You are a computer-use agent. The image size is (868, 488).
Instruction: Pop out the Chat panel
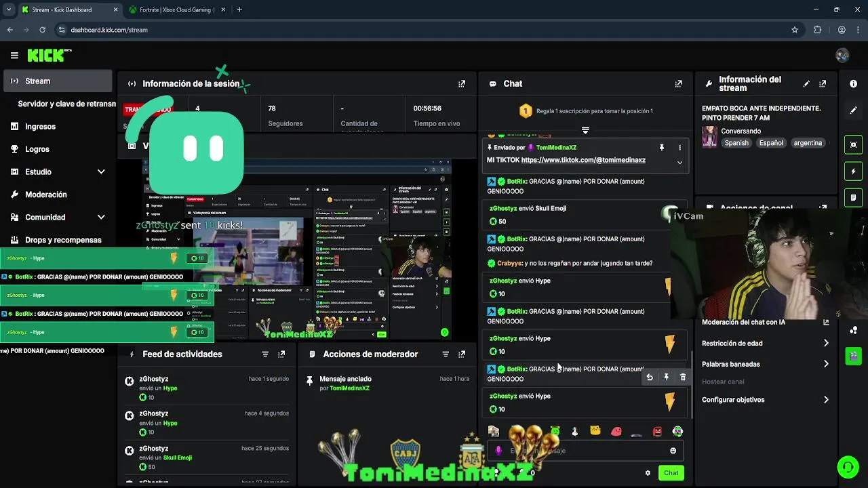point(678,84)
